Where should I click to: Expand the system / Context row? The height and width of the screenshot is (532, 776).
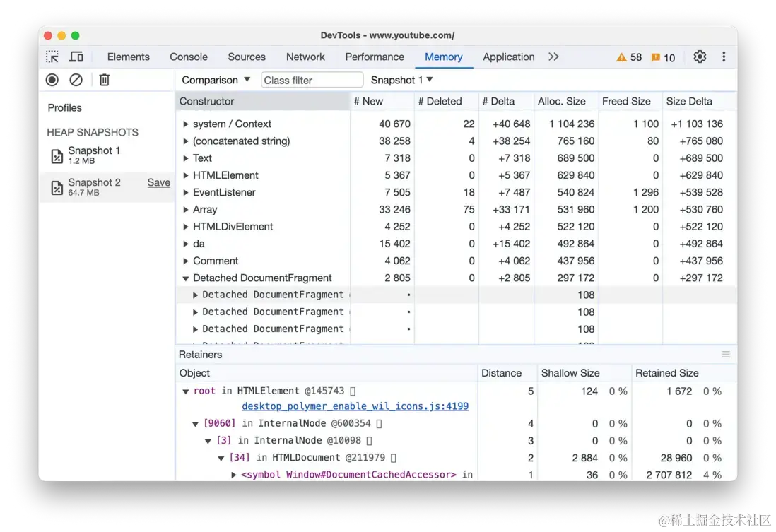[186, 124]
